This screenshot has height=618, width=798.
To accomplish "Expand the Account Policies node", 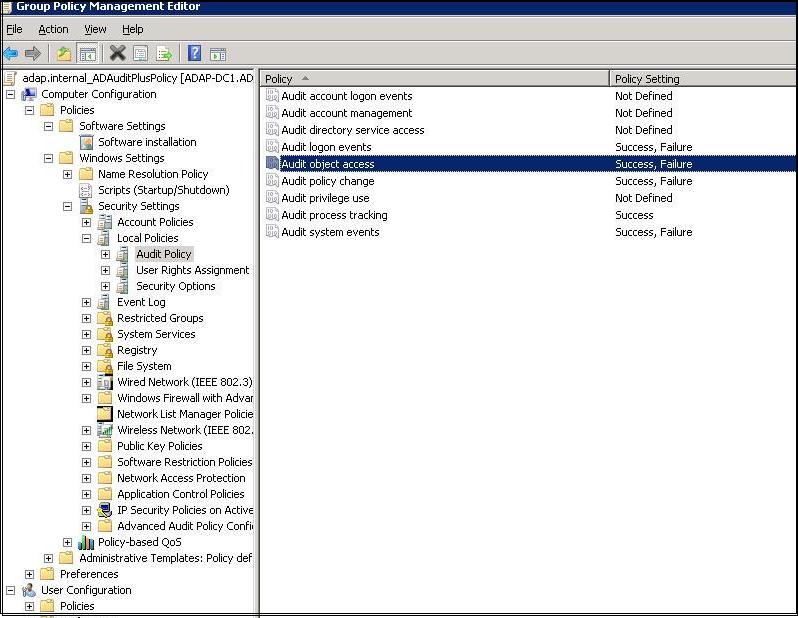I will 87,222.
